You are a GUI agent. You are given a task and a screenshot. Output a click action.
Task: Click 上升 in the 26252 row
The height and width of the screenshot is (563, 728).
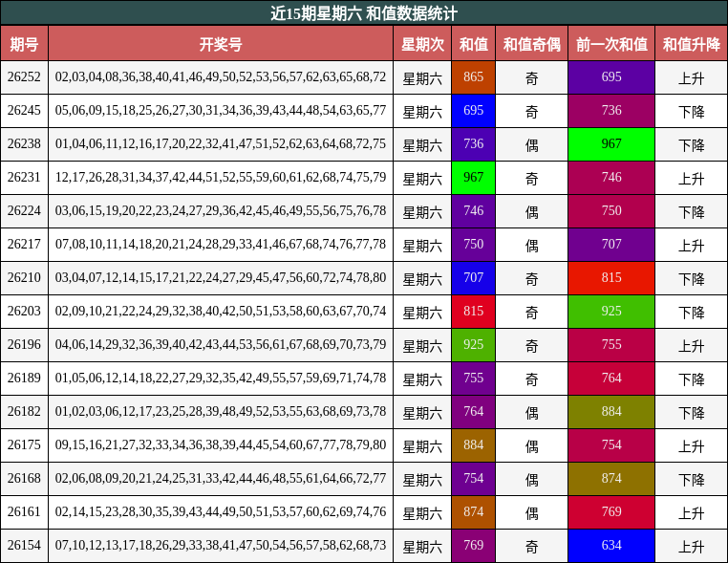[692, 78]
